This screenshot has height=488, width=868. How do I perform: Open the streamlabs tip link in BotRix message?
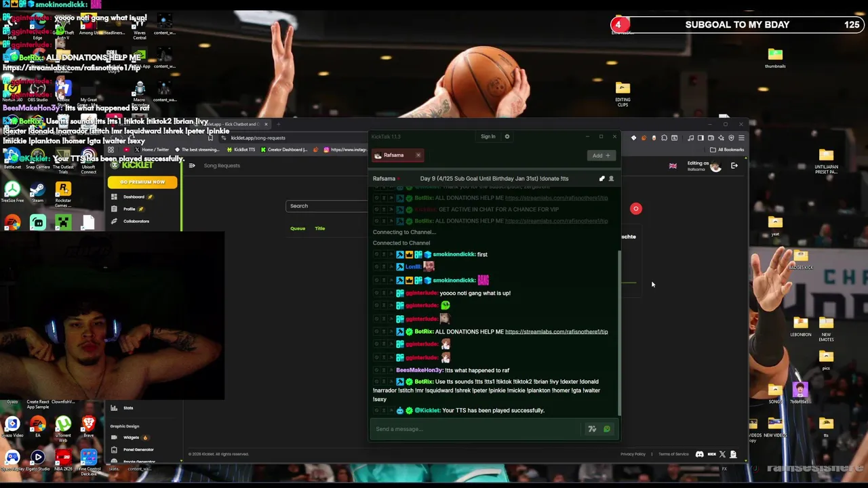point(556,331)
